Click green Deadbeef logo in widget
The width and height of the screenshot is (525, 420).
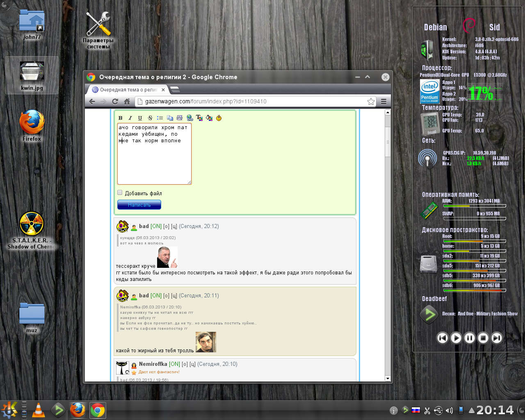pos(429,315)
